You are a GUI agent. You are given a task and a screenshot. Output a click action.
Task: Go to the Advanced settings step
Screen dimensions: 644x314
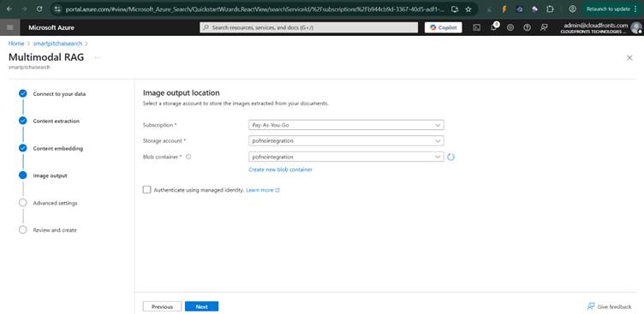click(55, 203)
